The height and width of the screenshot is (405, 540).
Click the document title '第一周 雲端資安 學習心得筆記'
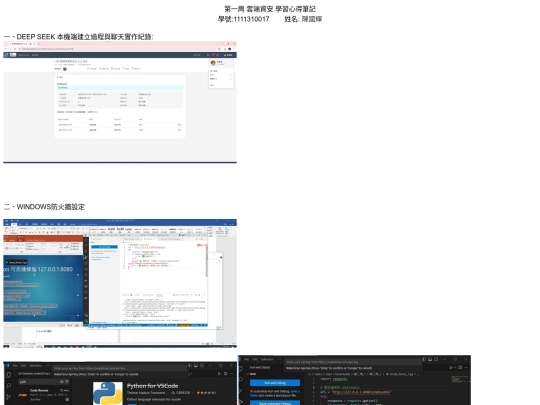coord(270,9)
